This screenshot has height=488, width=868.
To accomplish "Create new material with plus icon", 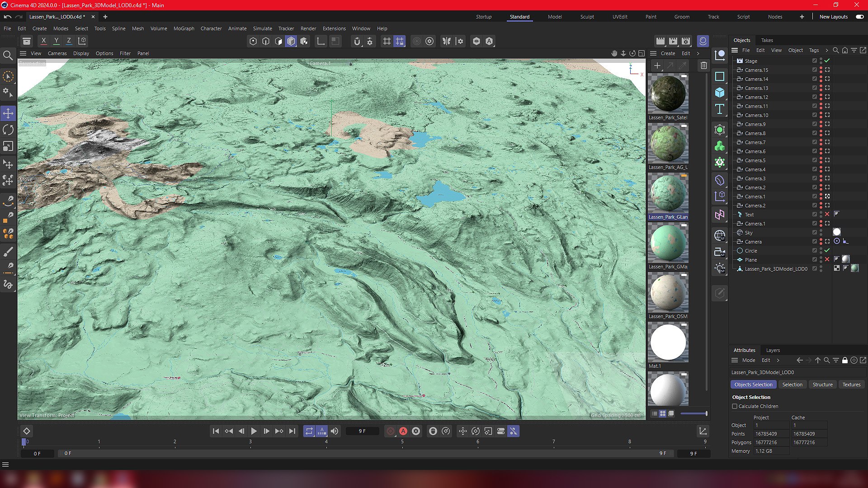I will [x=657, y=66].
